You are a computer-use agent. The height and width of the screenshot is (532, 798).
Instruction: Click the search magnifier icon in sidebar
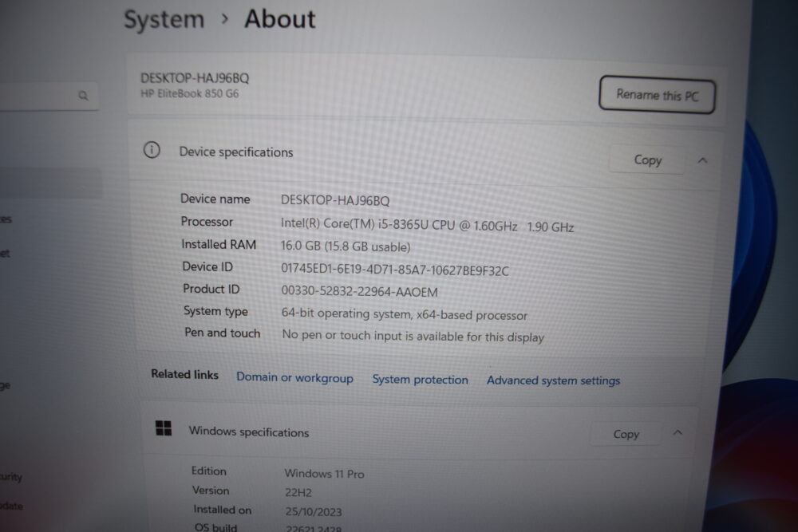(83, 95)
